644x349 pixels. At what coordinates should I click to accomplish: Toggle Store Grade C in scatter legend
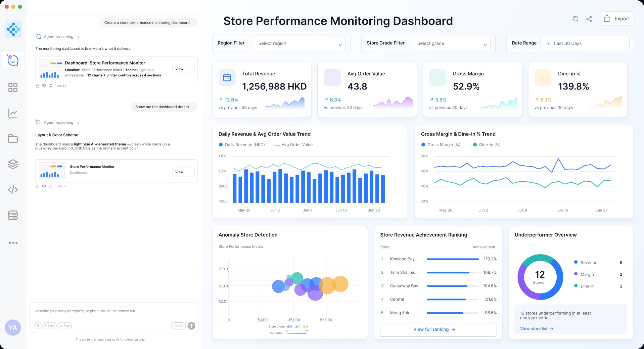coord(298,326)
